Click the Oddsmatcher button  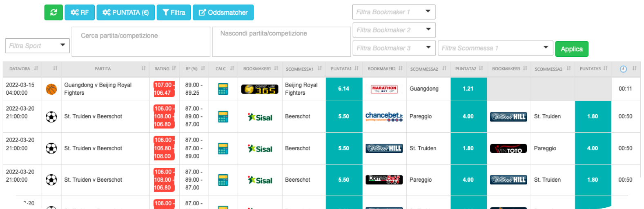coord(223,13)
